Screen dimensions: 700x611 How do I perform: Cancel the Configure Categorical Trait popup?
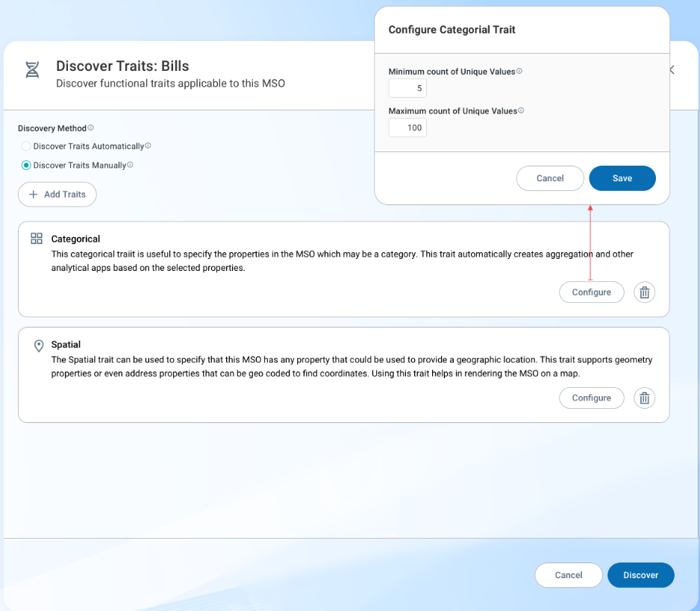tap(550, 178)
